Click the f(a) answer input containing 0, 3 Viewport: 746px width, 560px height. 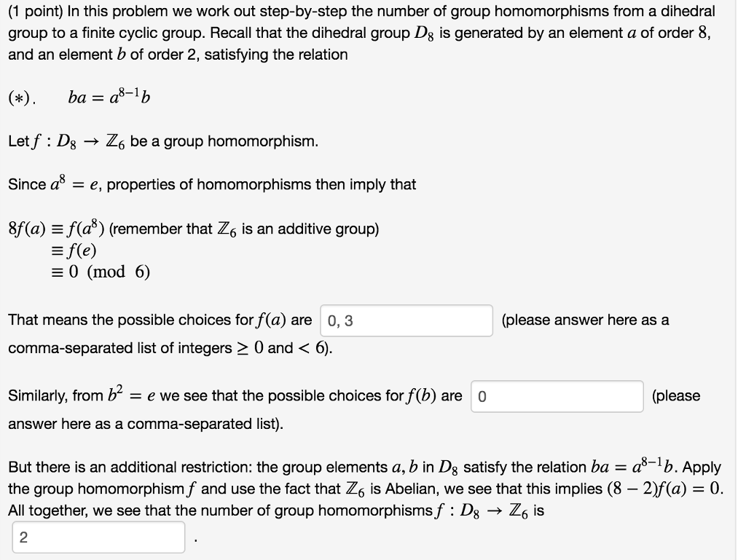pos(404,320)
